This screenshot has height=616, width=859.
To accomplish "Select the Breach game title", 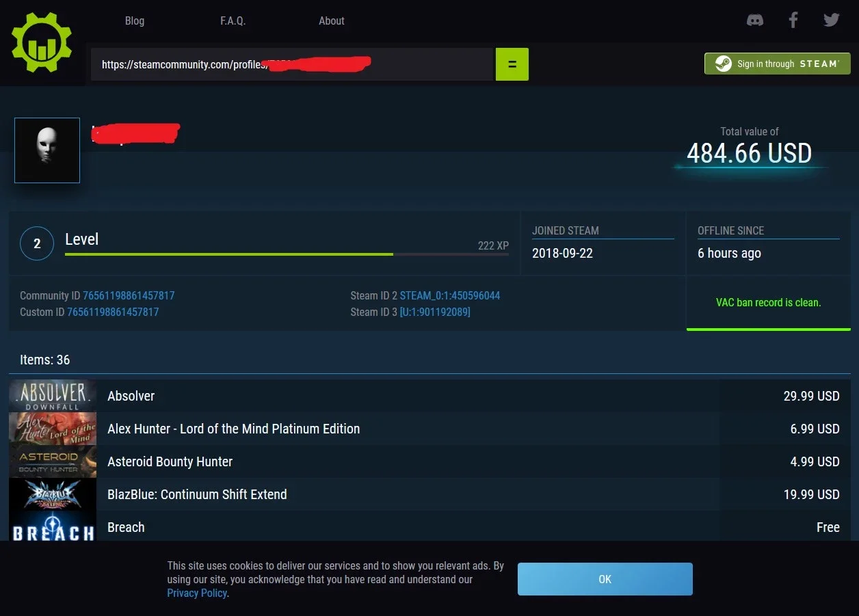I will (126, 527).
